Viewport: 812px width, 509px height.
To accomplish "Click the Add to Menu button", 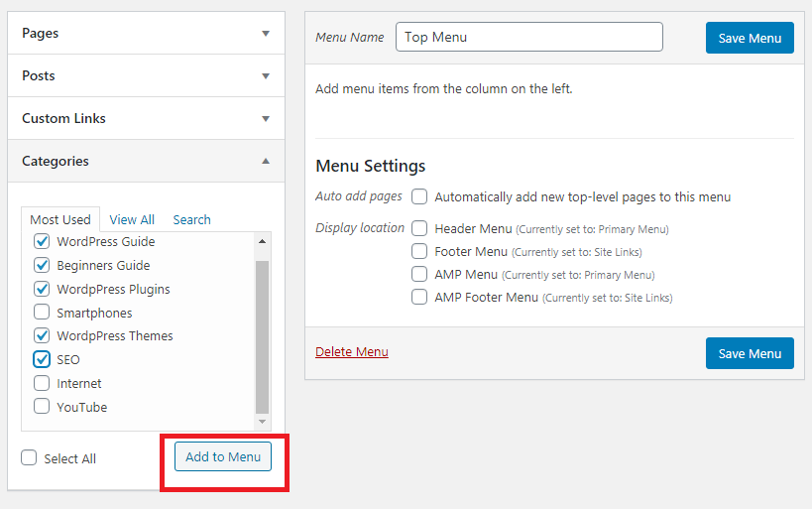I will point(223,456).
